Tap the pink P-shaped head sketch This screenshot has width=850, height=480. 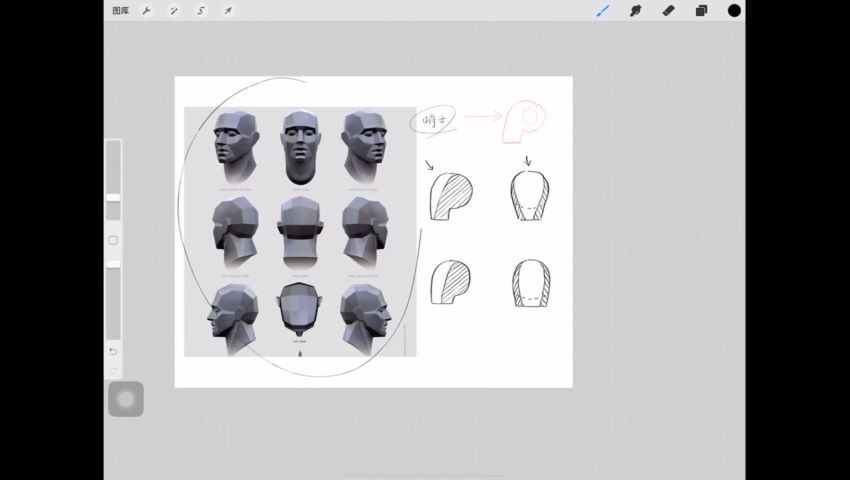(524, 121)
